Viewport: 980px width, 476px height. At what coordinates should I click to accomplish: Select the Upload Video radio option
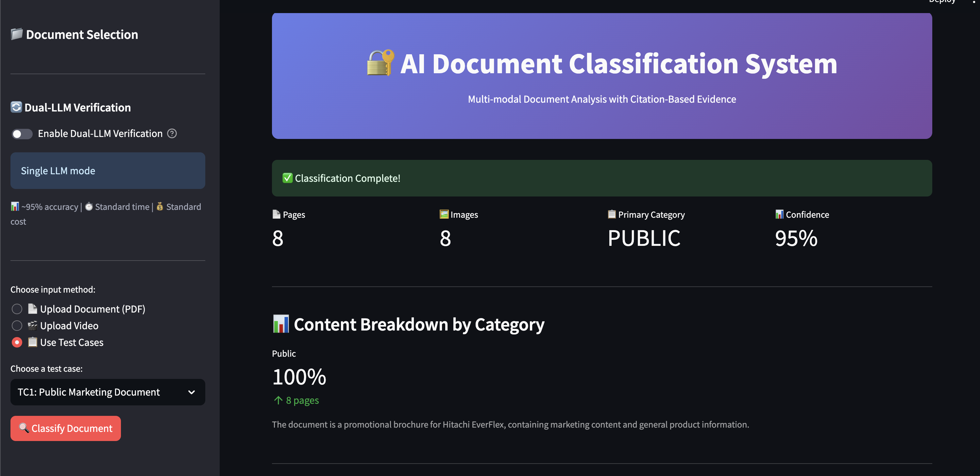click(17, 326)
